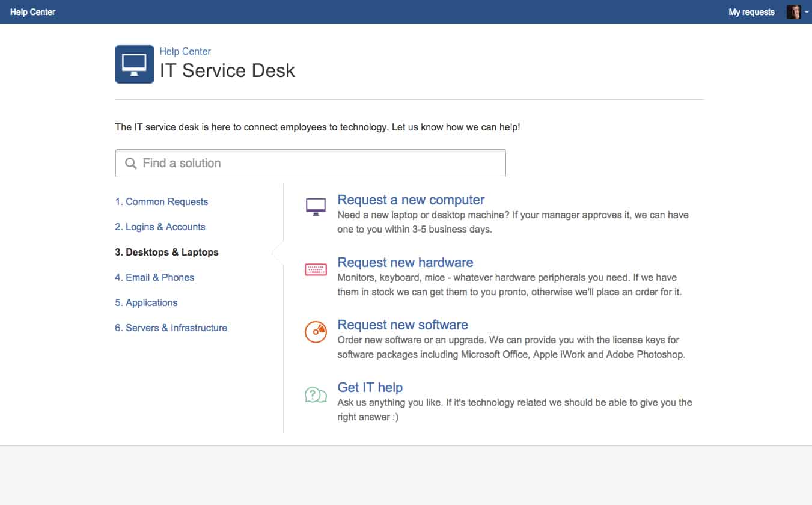
Task: Open the Request new hardware link
Action: click(405, 263)
